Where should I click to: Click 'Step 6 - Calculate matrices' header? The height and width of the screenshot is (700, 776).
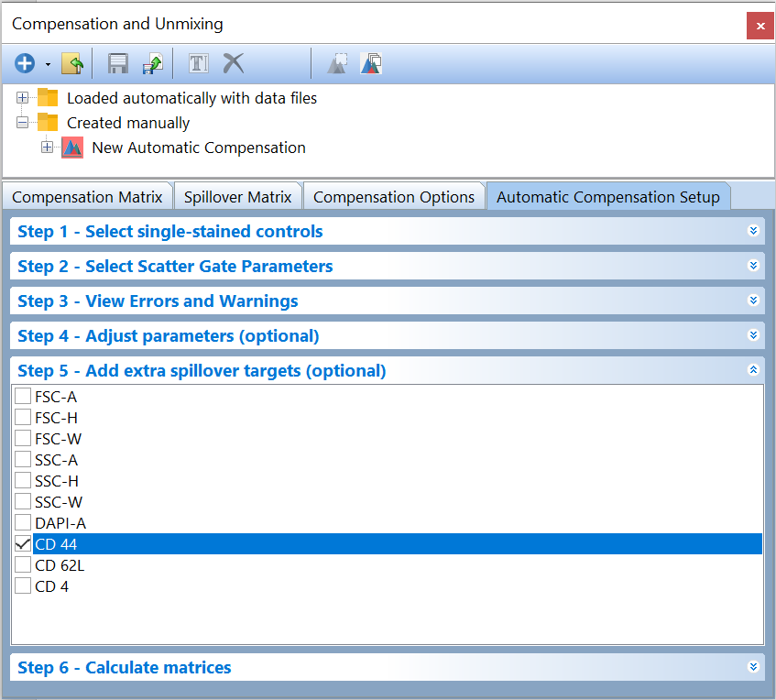388,667
